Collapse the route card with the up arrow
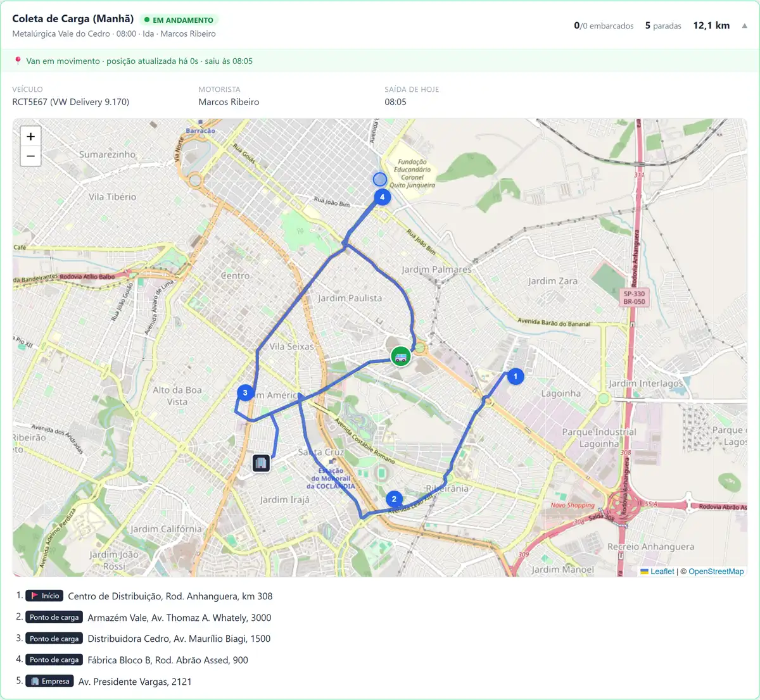This screenshot has height=700, width=760. pos(745,26)
